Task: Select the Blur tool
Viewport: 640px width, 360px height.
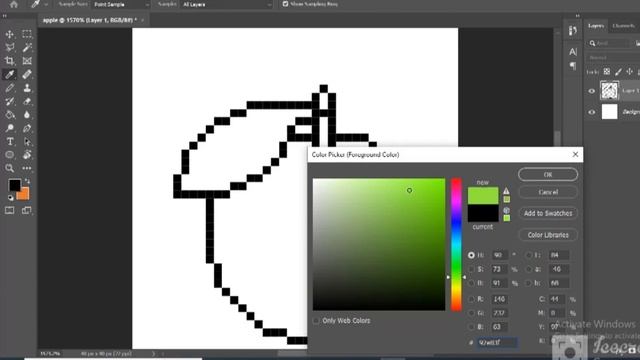Action: click(27, 115)
